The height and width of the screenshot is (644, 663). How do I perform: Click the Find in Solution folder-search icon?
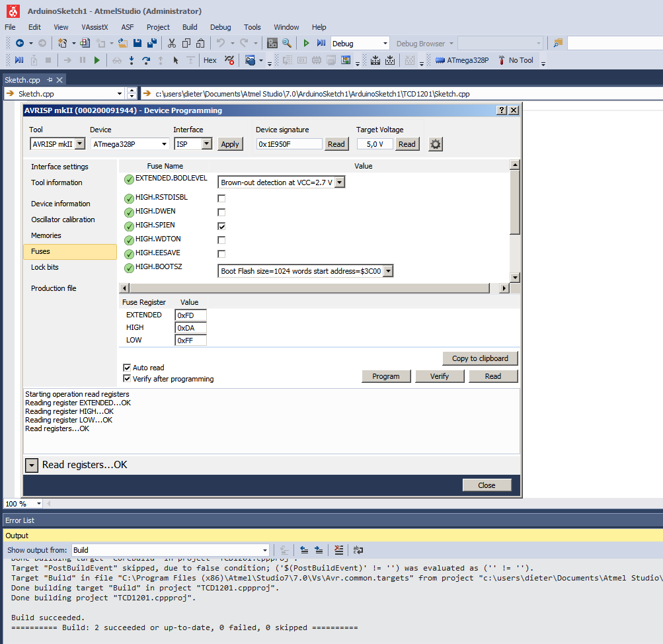(x=558, y=43)
